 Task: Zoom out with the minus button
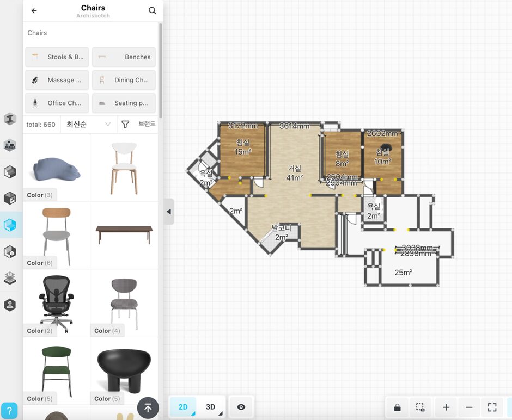(469, 407)
